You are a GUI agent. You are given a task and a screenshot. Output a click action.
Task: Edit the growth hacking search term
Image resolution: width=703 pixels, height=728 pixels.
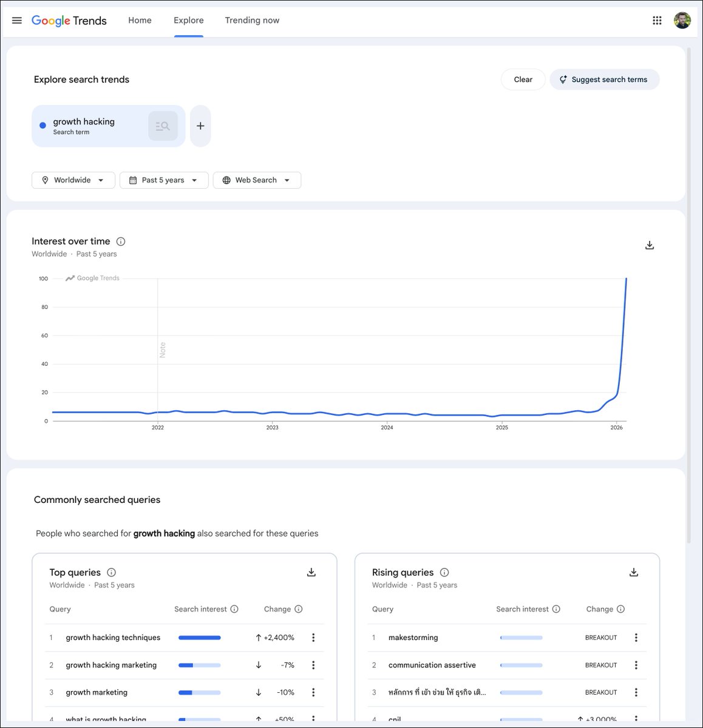[x=84, y=121]
